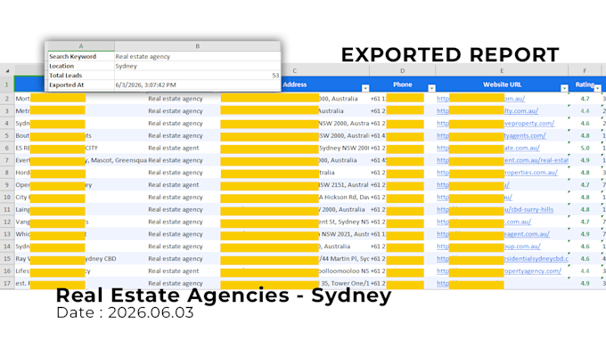Click the 'Sydney' location value cell
Screen dimensions: 606x364
coord(198,66)
